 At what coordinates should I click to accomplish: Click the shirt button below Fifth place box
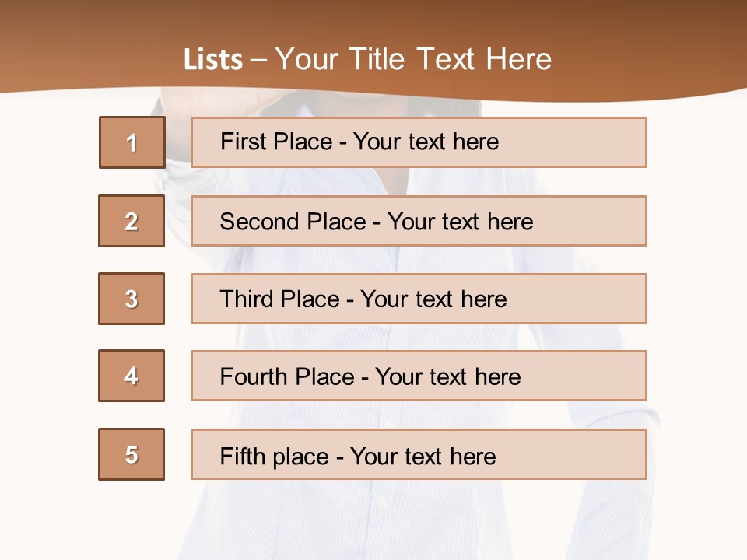381,502
